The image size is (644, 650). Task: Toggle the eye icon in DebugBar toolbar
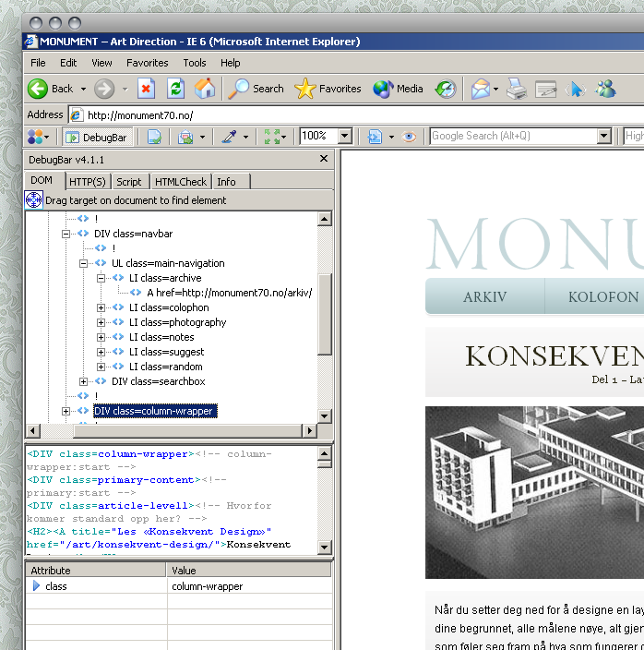coord(409,137)
